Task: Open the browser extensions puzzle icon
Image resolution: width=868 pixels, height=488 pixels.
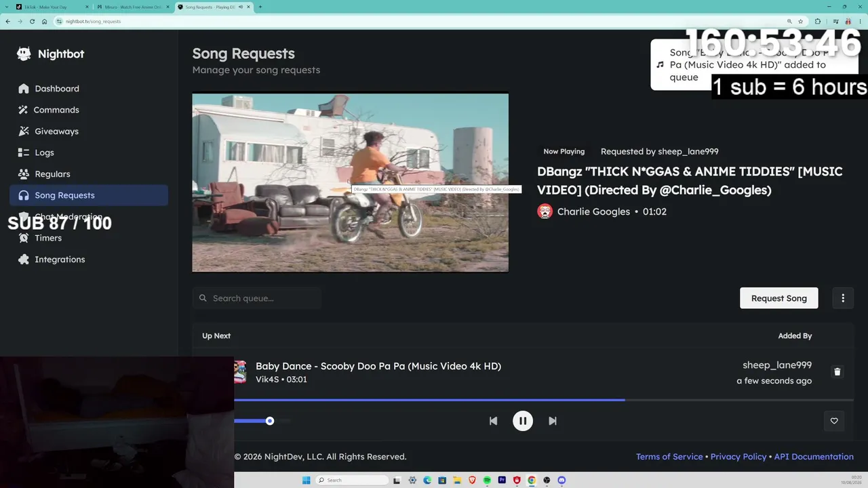Action: pos(818,22)
